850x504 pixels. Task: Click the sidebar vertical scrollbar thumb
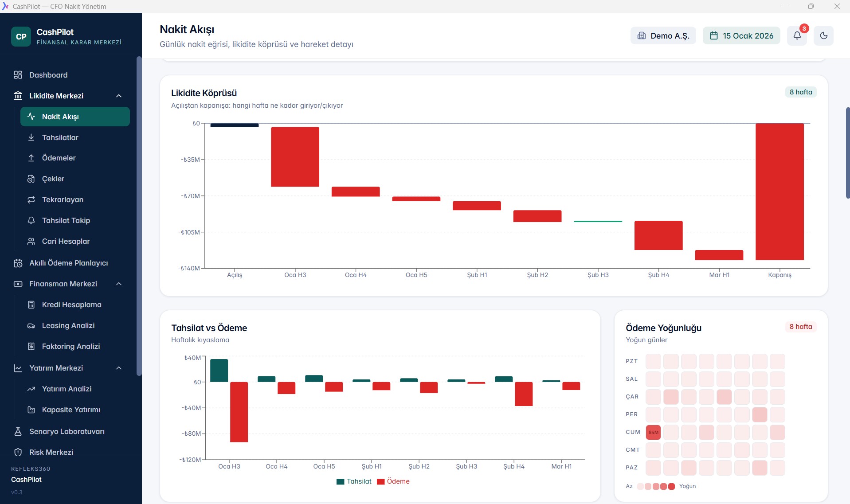[x=139, y=216]
